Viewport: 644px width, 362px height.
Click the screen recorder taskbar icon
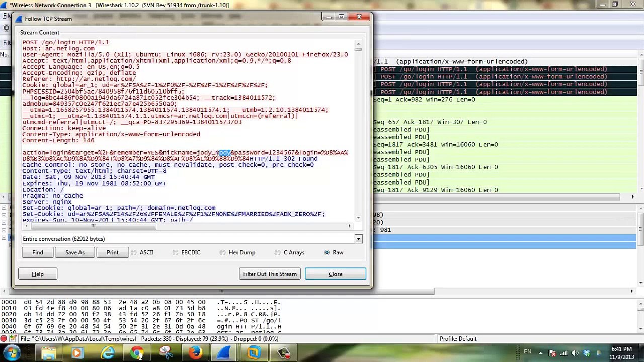(283, 353)
